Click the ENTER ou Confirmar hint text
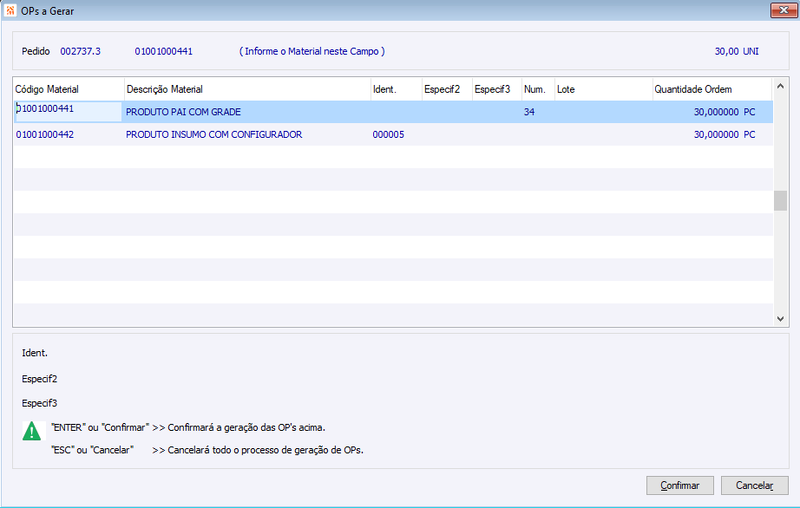The width and height of the screenshot is (800, 508). [188, 427]
